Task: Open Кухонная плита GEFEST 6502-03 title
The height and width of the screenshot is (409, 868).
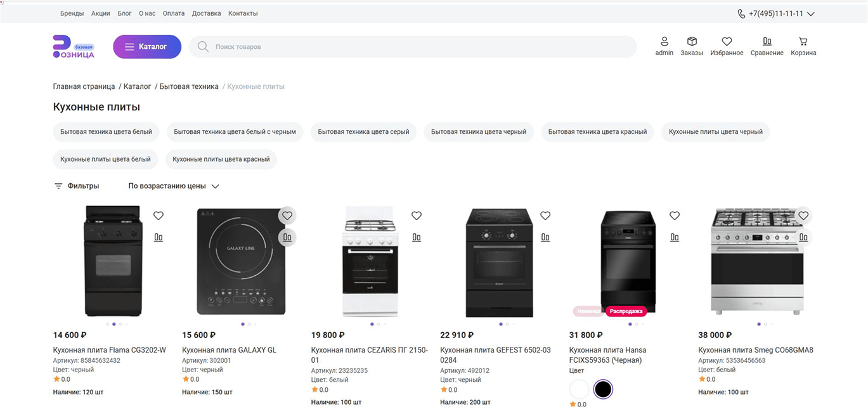Action: pyautogui.click(x=495, y=355)
